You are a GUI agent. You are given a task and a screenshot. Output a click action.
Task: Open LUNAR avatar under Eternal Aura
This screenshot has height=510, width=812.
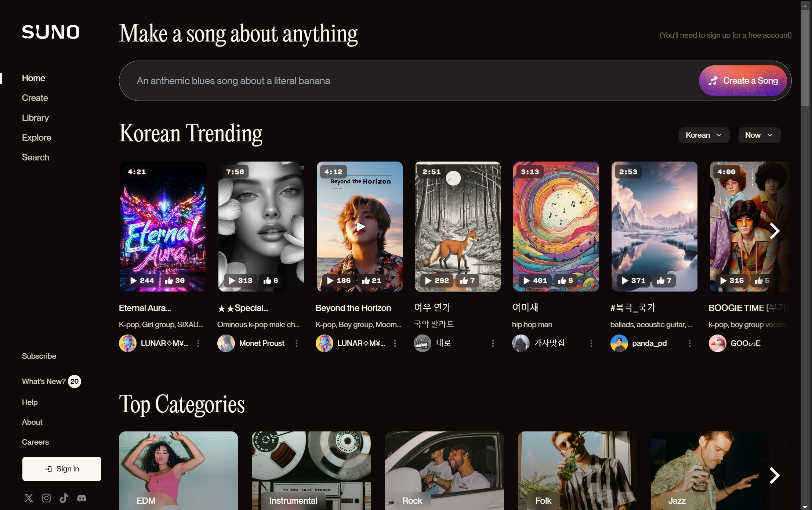(128, 343)
